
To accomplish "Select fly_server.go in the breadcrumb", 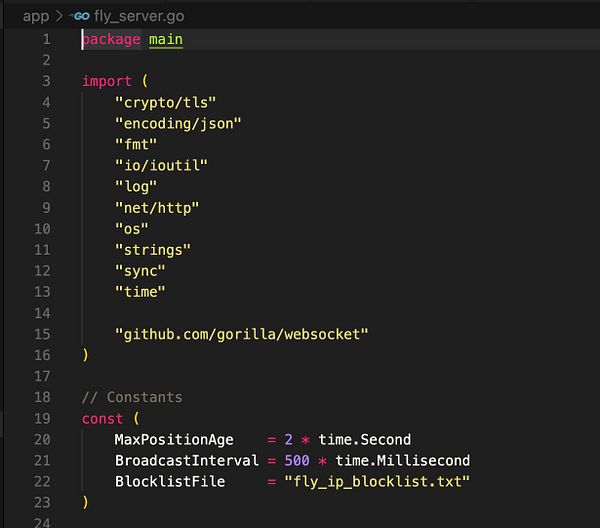I will [x=139, y=16].
